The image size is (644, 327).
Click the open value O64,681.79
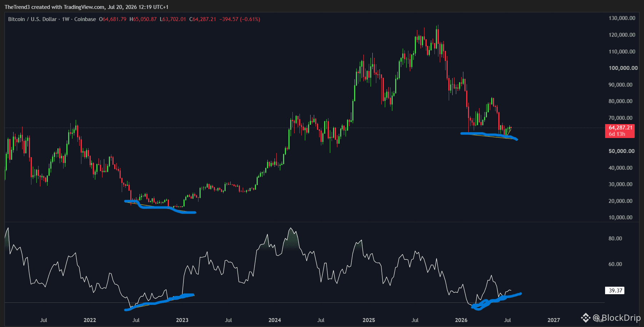coord(113,19)
